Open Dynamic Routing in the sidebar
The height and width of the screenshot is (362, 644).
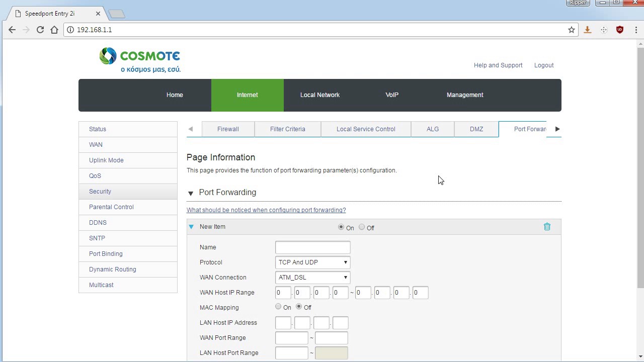[128, 269]
